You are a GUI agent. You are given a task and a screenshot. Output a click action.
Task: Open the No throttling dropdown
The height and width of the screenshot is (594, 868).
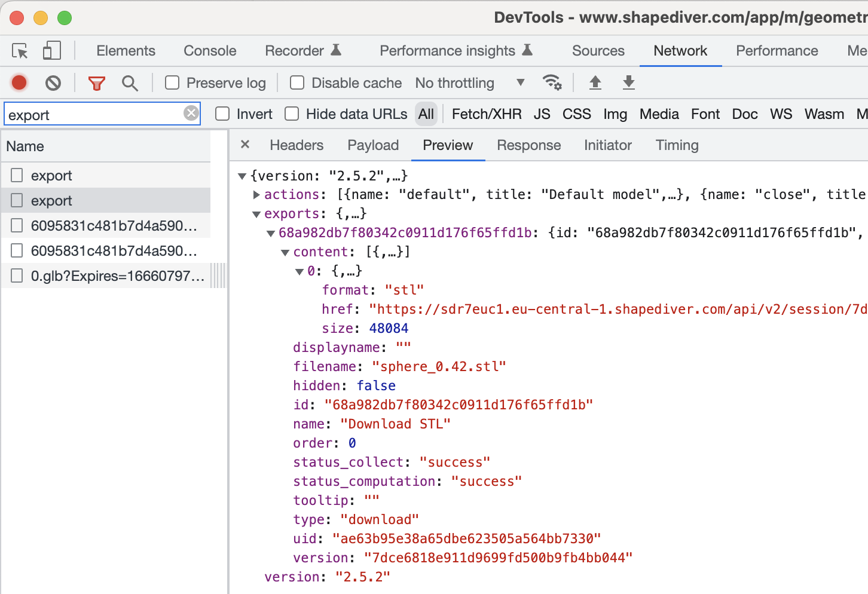click(469, 82)
